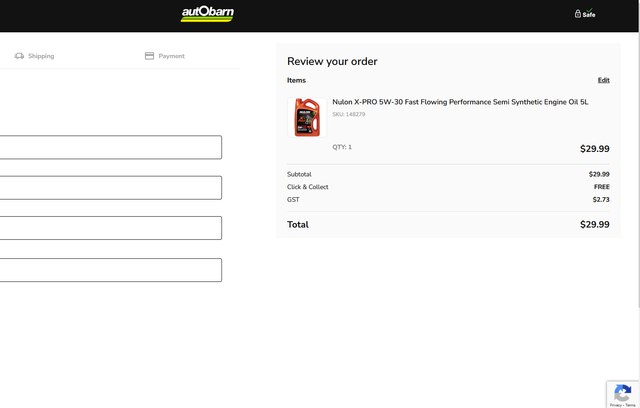640x408 pixels.
Task: Click the Autobarn logo
Action: pos(207,14)
